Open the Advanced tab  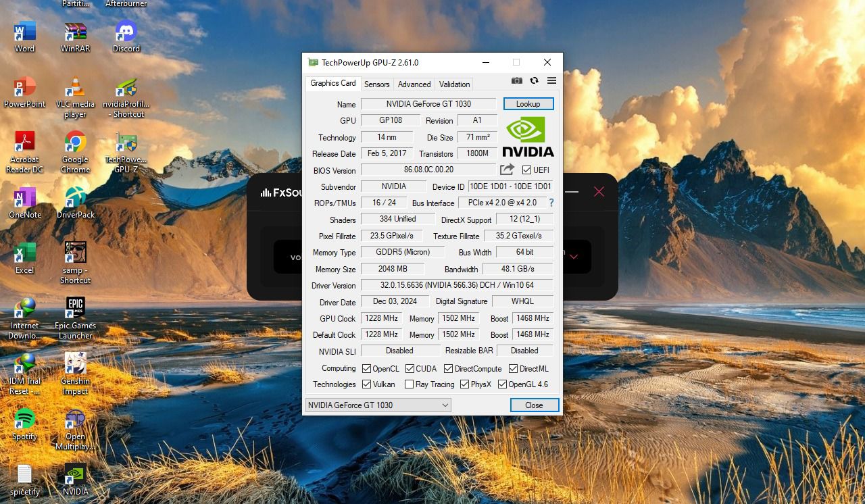pos(414,84)
